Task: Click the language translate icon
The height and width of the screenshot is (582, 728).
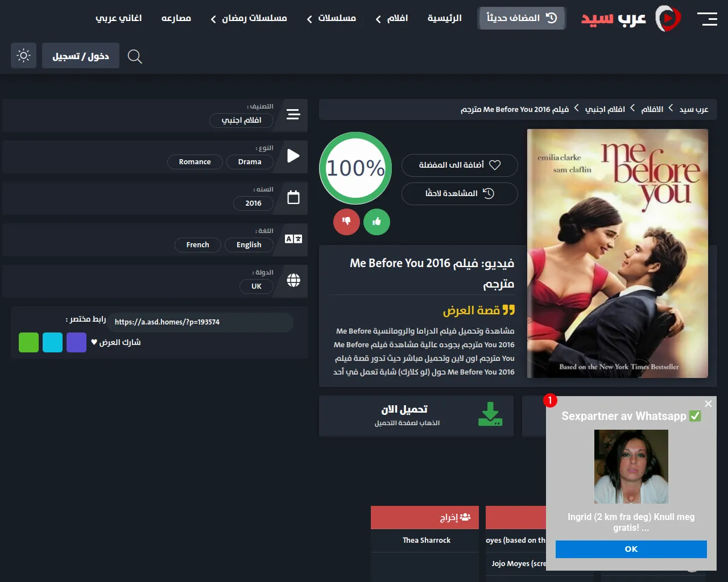Action: [293, 239]
